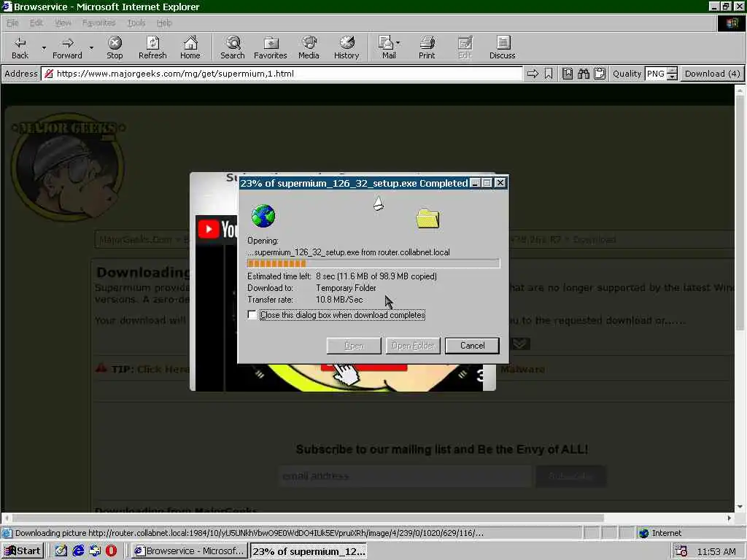
Task: Click the Open Folder button in download dialog
Action: pyautogui.click(x=413, y=346)
